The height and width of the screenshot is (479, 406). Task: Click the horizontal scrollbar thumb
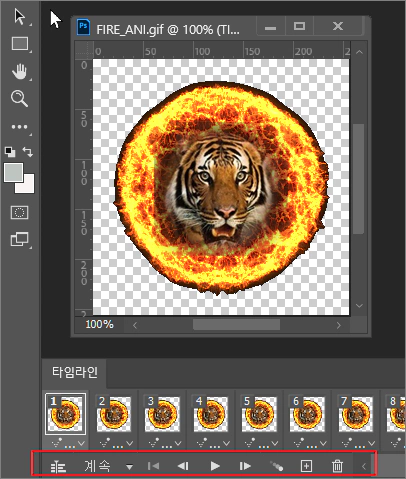(x=236, y=325)
